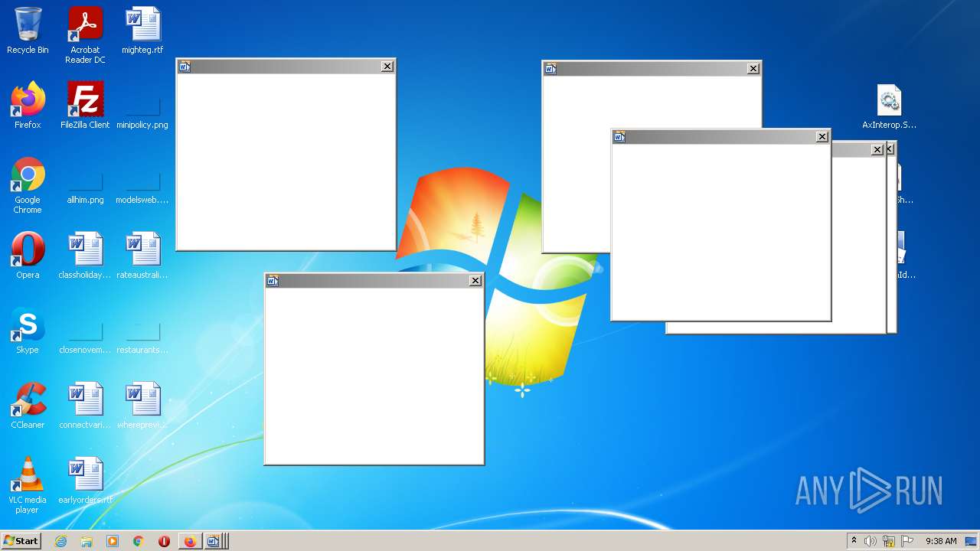Select the AxInterop.S file icon
This screenshot has height=551, width=980.
point(889,106)
